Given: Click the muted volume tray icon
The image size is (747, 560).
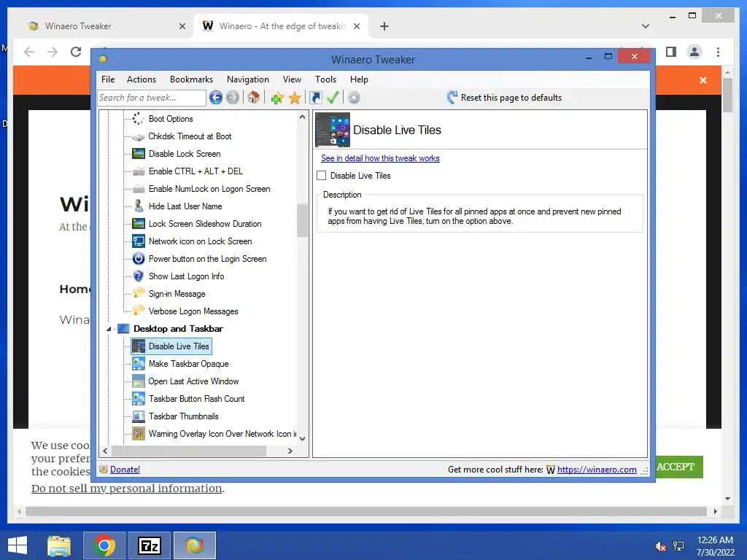Looking at the screenshot, I should pos(660,546).
